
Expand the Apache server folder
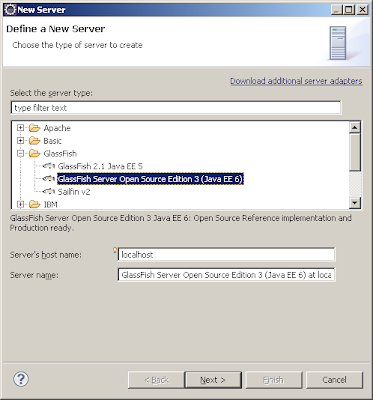(x=21, y=128)
